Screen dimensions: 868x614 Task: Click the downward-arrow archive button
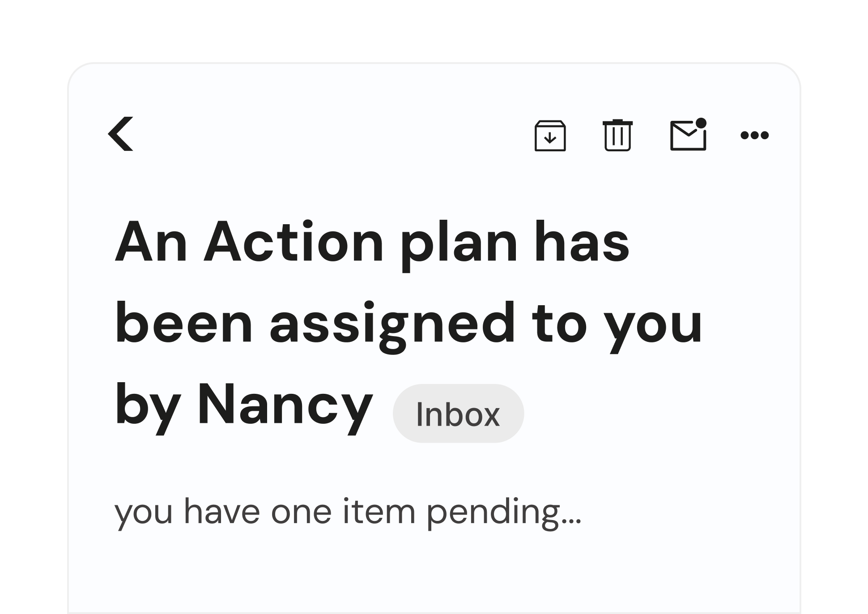tap(550, 135)
